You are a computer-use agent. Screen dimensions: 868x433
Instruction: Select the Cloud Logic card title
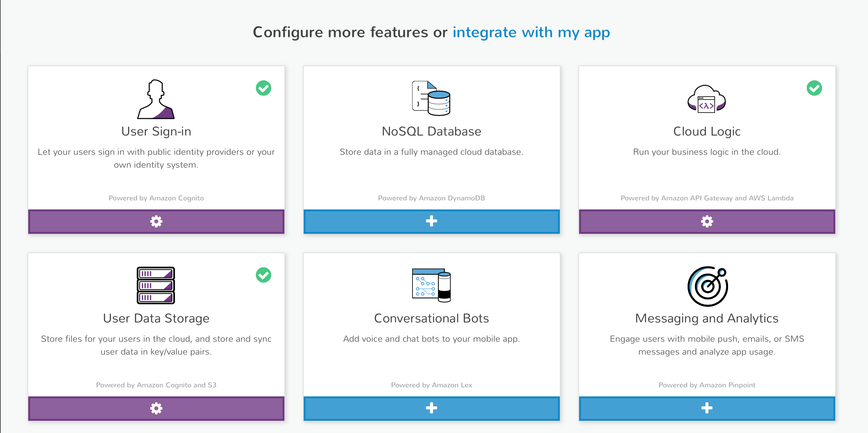[707, 131]
